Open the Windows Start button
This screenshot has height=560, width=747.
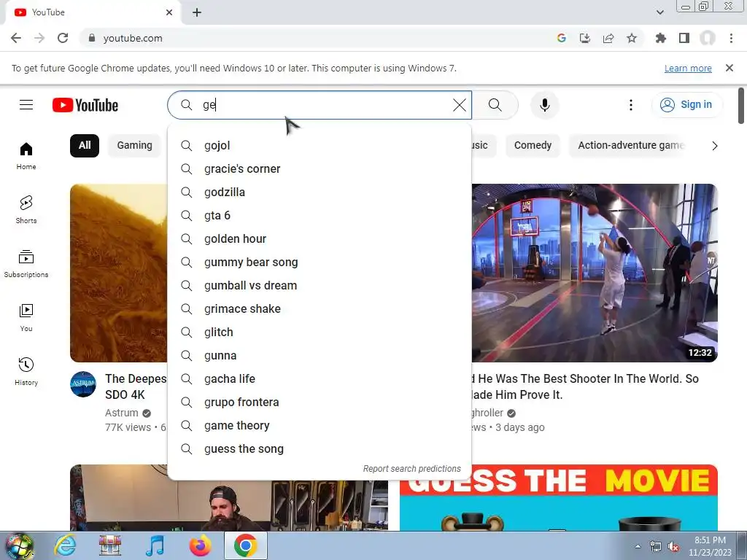[x=20, y=545]
